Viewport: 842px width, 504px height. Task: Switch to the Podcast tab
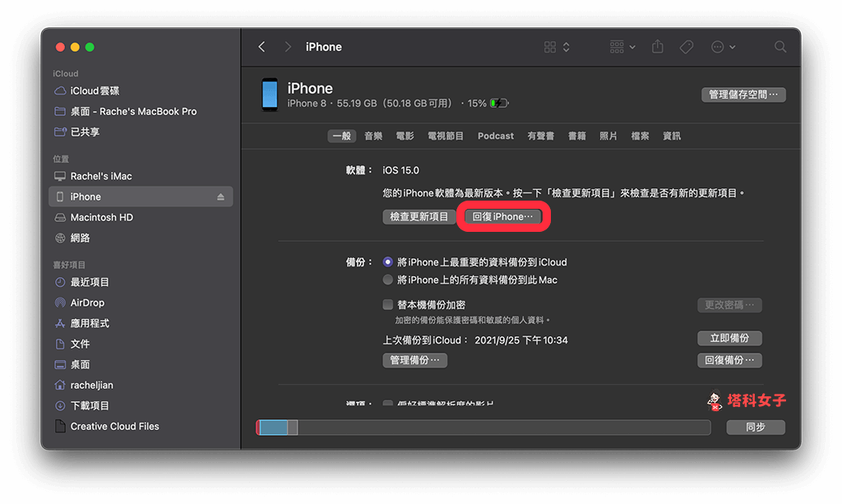click(x=496, y=136)
